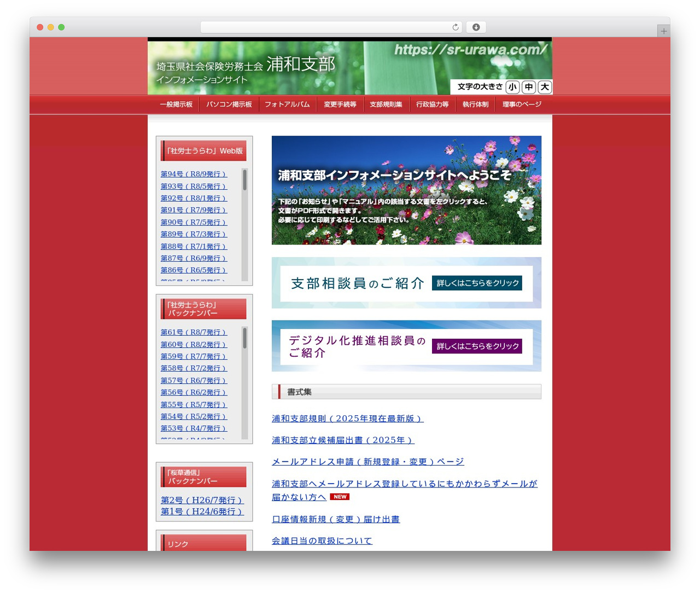This screenshot has width=700, height=593.
Task: Open link about メールが届かない方へ
Action: tap(405, 490)
